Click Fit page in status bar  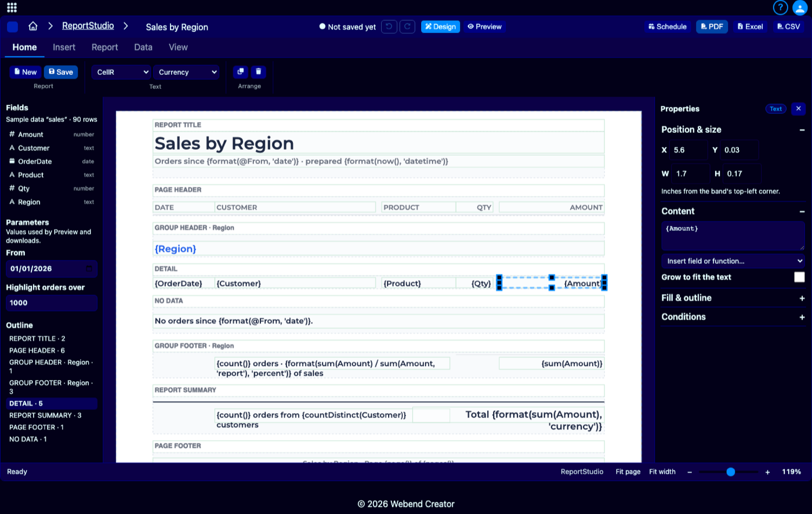pyautogui.click(x=628, y=472)
